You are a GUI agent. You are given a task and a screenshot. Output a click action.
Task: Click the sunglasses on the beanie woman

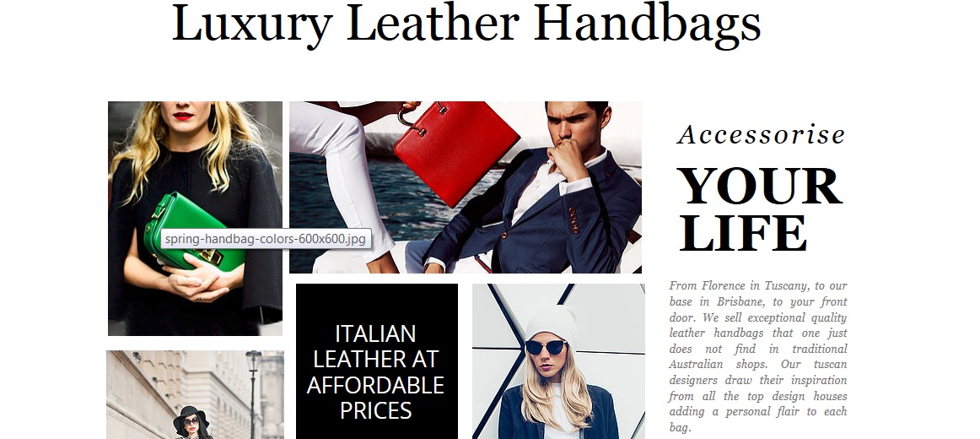(546, 347)
